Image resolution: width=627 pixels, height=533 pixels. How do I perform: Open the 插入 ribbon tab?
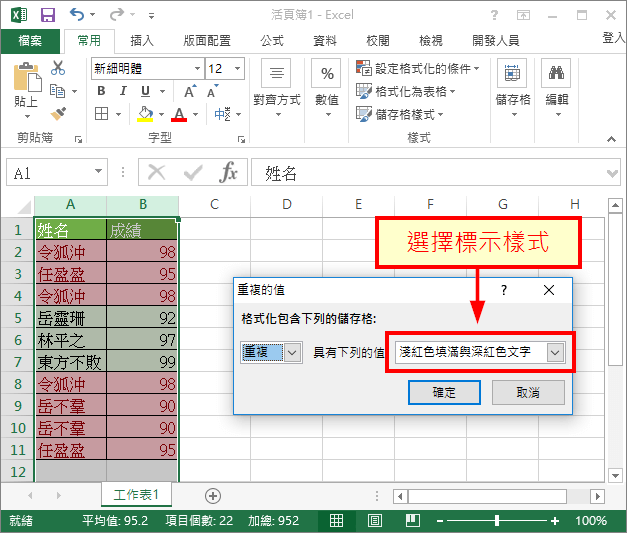point(142,41)
